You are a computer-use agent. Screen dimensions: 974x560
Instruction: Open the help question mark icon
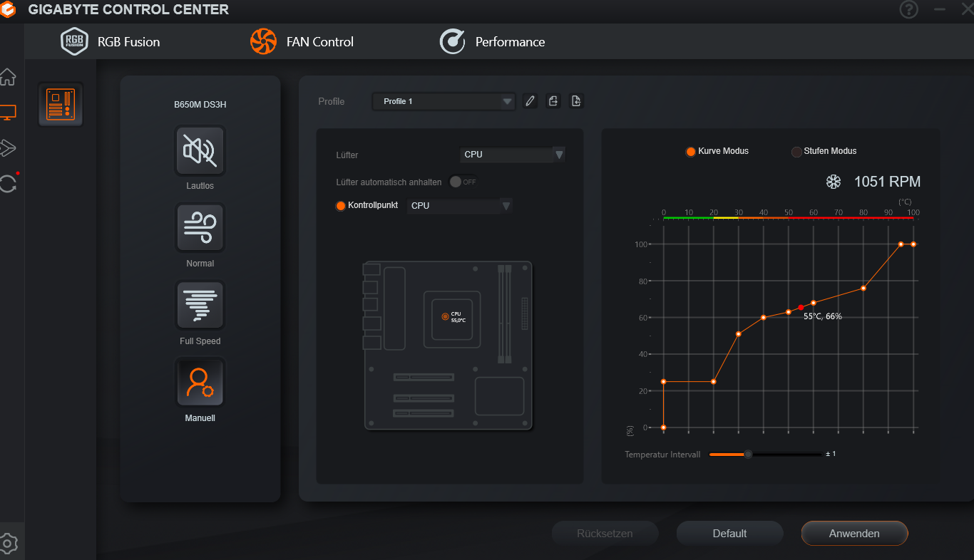908,9
